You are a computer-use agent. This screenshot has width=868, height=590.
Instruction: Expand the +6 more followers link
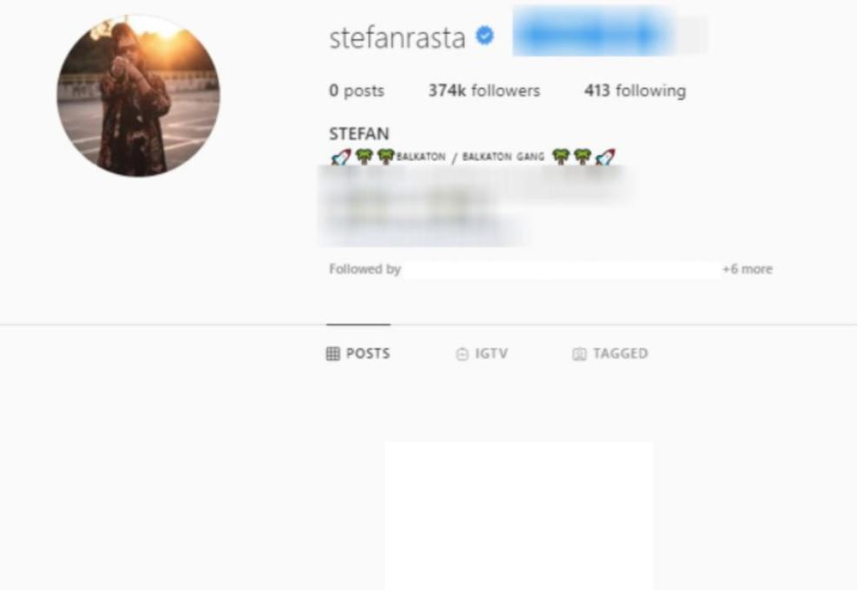(747, 269)
